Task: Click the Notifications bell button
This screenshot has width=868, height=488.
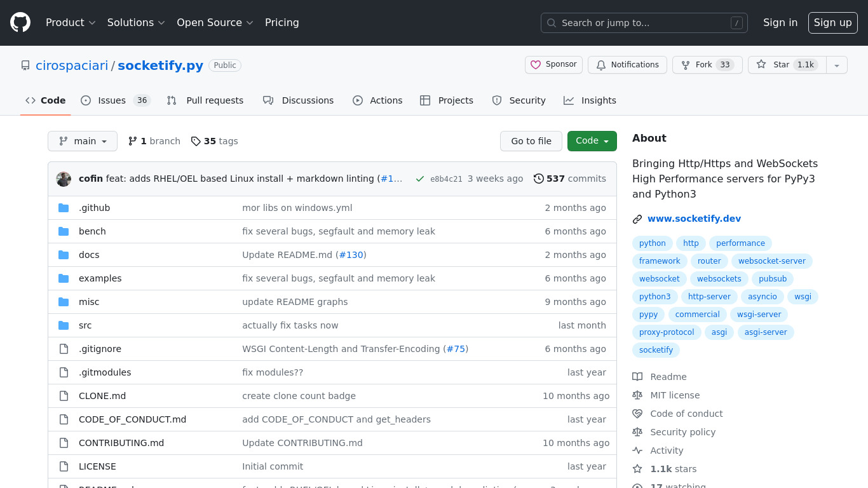Action: click(627, 65)
